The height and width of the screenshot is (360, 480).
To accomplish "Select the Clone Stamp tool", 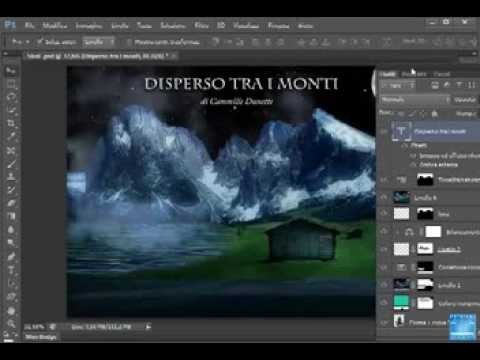I will point(11,177).
